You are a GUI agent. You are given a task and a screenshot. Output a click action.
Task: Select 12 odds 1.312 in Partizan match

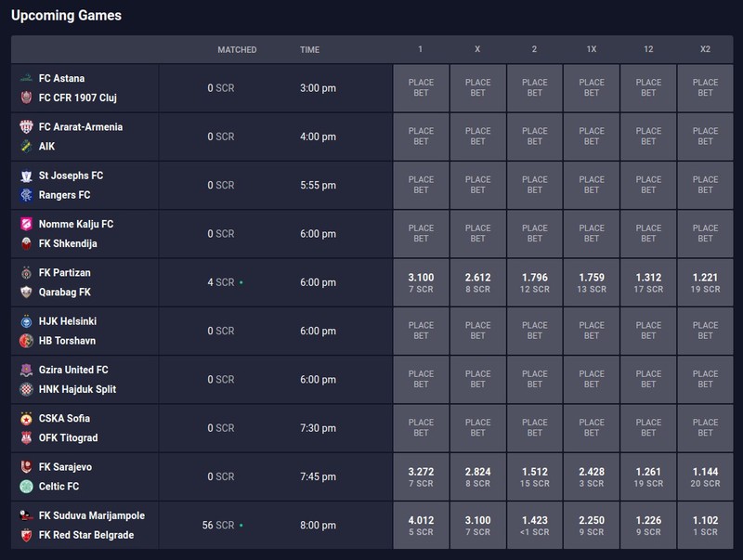pyautogui.click(x=648, y=282)
